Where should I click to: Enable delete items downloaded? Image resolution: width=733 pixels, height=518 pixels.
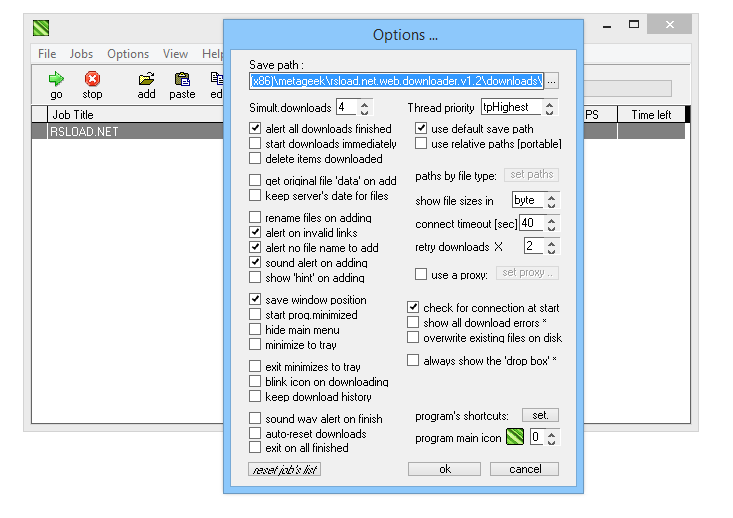click(255, 158)
